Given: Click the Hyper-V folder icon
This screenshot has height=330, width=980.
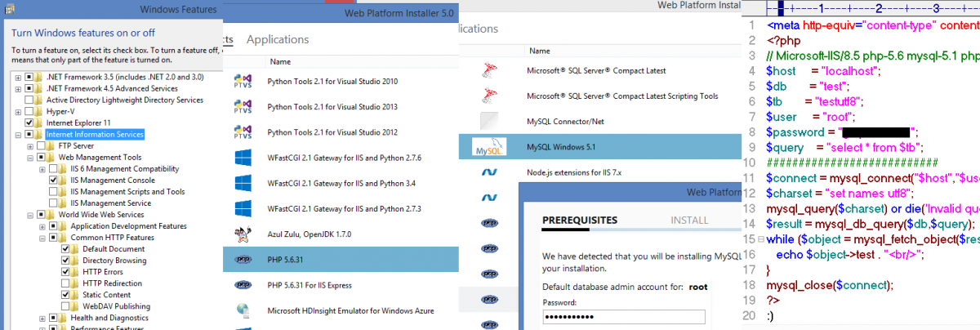Looking at the screenshot, I should 40,111.
